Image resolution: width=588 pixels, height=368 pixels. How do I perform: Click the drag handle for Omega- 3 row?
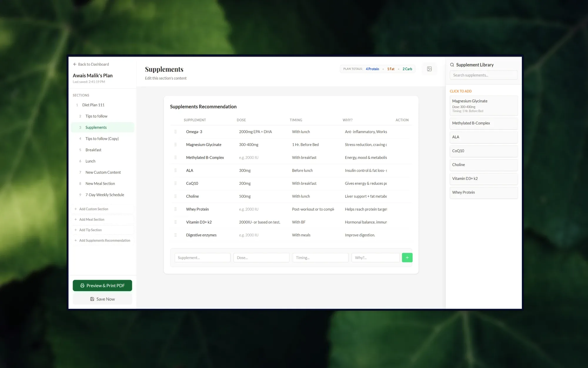click(176, 132)
